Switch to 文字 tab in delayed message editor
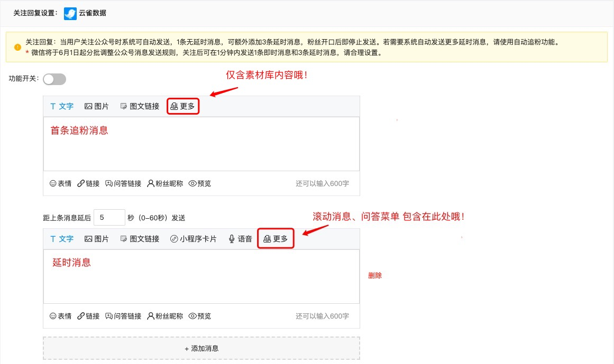The width and height of the screenshot is (614, 364). click(62, 239)
